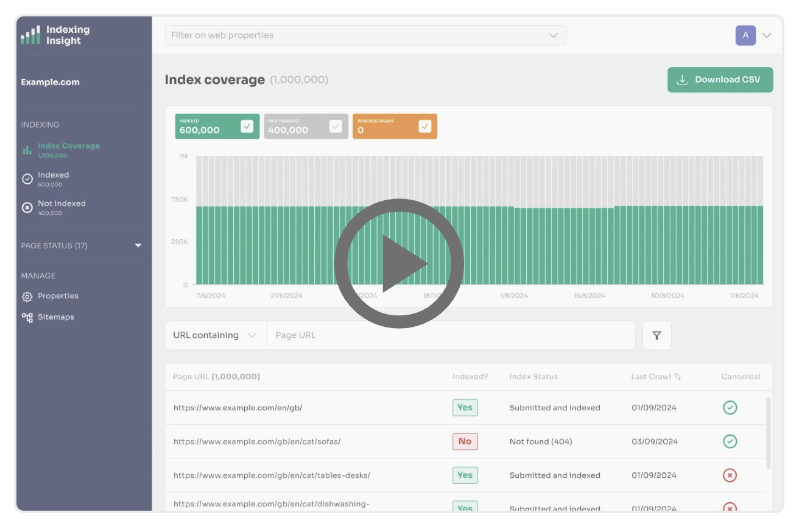The image size is (799, 532).
Task: Sort by Last Crawl arrows icon
Action: pyautogui.click(x=677, y=377)
